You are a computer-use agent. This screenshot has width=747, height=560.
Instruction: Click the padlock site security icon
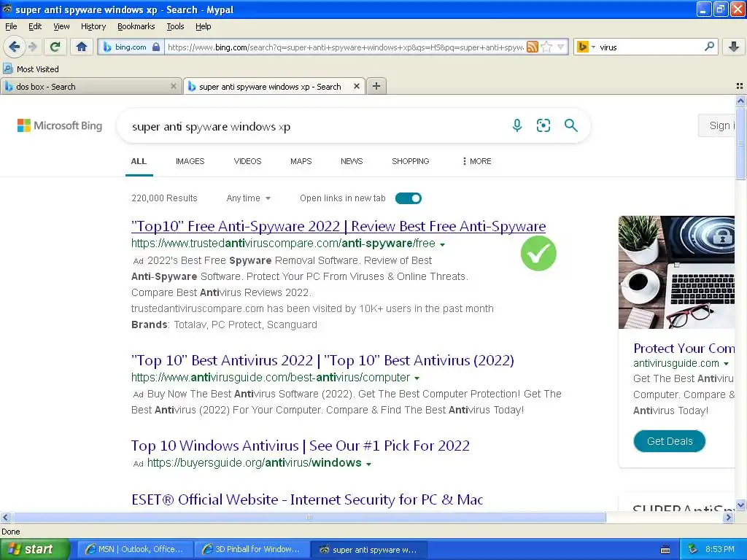coord(156,47)
